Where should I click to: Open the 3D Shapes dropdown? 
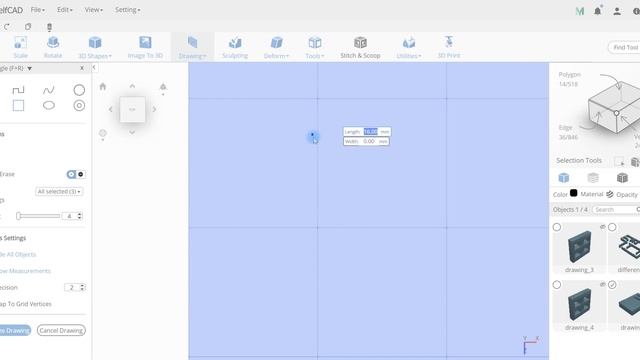[95, 47]
